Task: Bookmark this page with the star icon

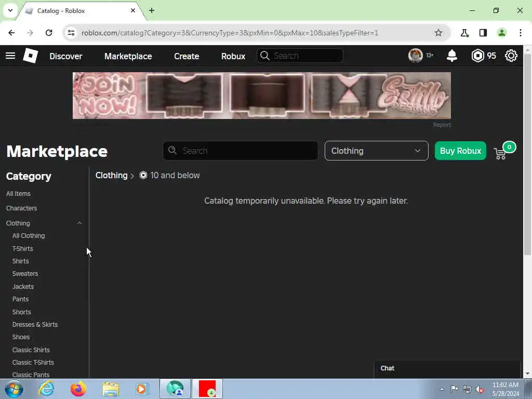Action: click(x=438, y=33)
